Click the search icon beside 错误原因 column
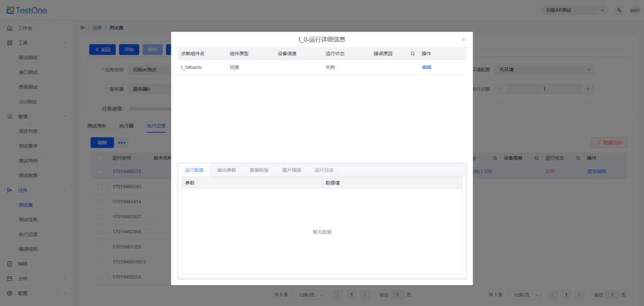The height and width of the screenshot is (306, 644). tap(412, 54)
